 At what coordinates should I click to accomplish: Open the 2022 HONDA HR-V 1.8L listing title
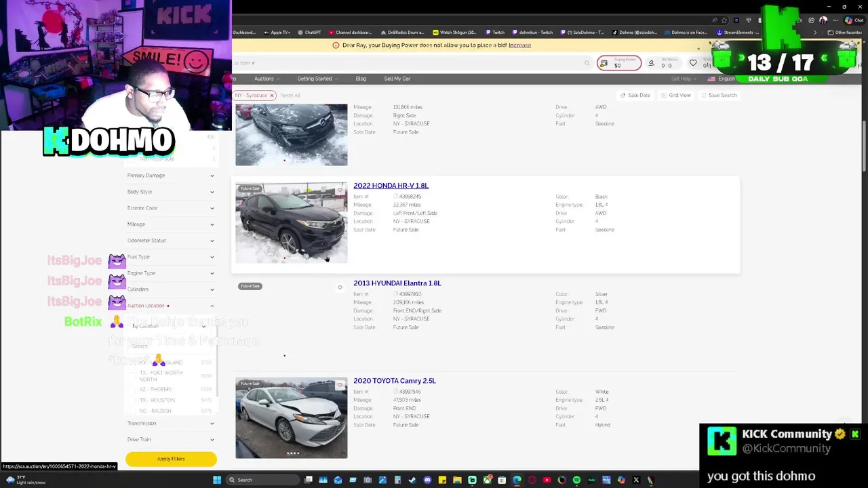pos(391,186)
